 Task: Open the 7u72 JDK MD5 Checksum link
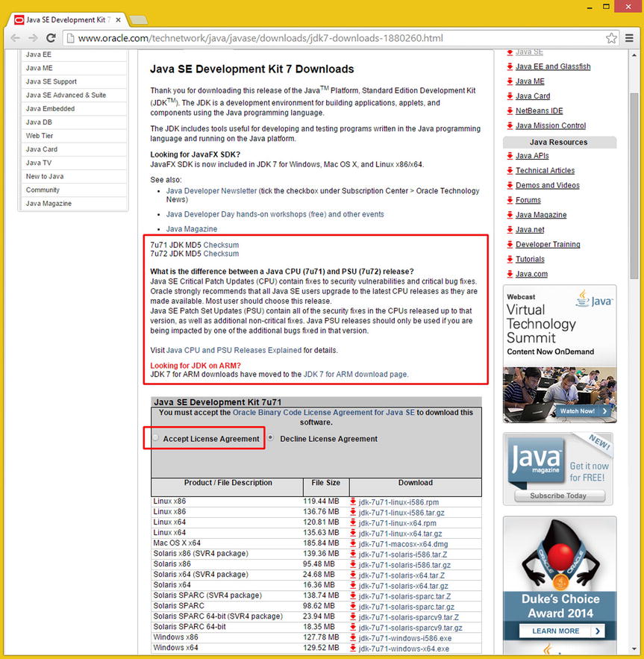coord(221,254)
